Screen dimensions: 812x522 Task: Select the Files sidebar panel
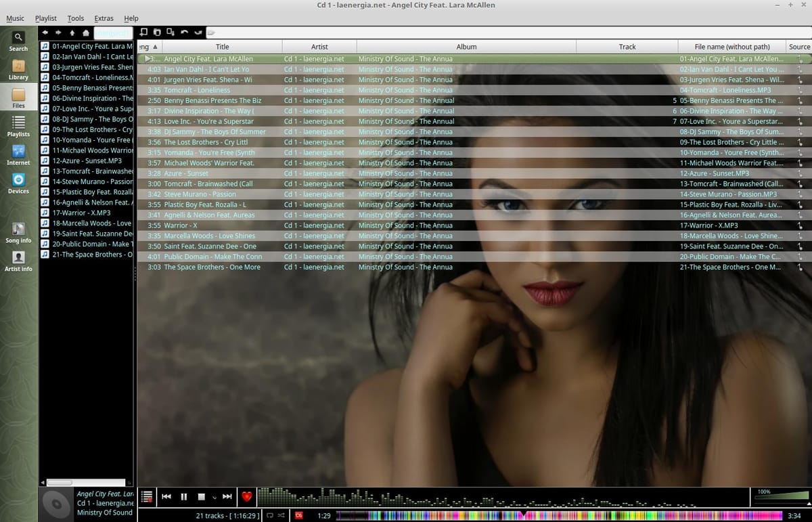pos(18,98)
